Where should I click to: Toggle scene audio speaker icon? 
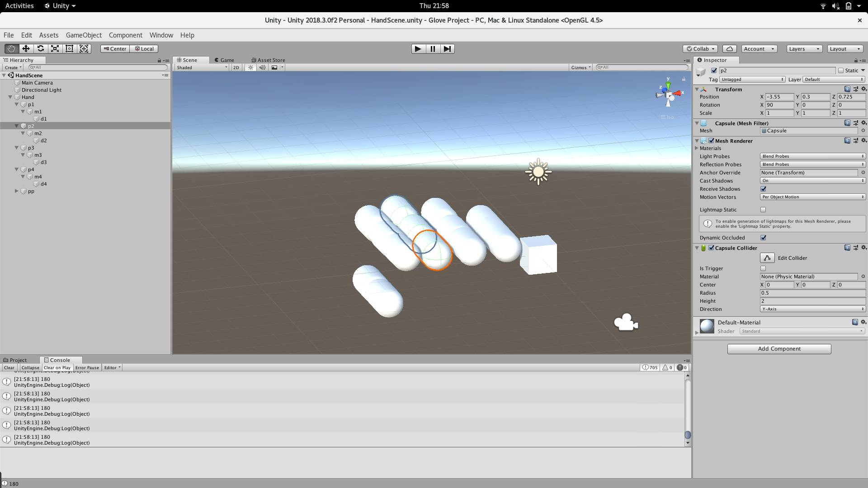(262, 67)
